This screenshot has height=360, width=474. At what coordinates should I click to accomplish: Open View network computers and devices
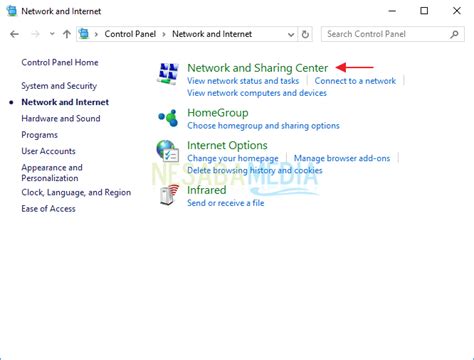(x=257, y=93)
